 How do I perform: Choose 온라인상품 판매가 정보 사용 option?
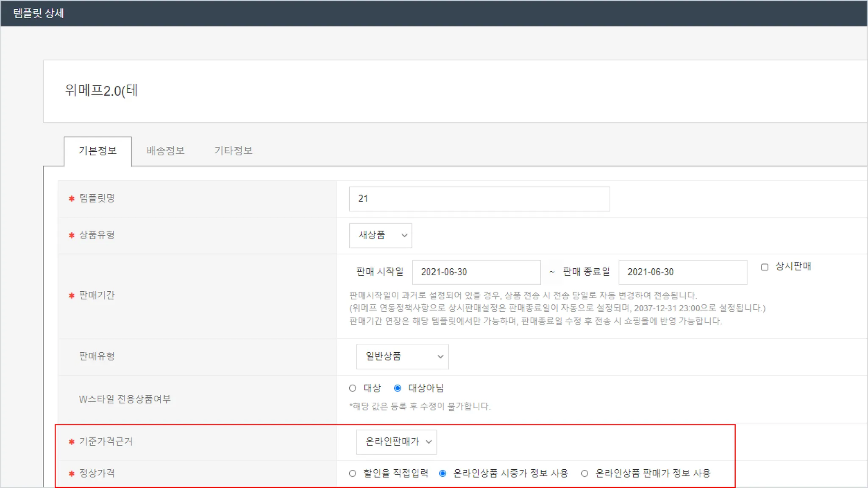(584, 474)
